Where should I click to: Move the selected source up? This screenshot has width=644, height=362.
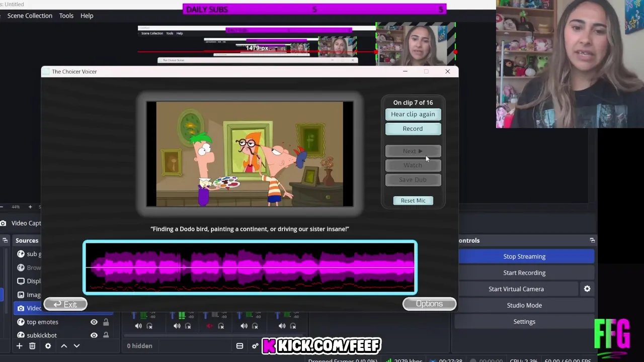point(64,346)
